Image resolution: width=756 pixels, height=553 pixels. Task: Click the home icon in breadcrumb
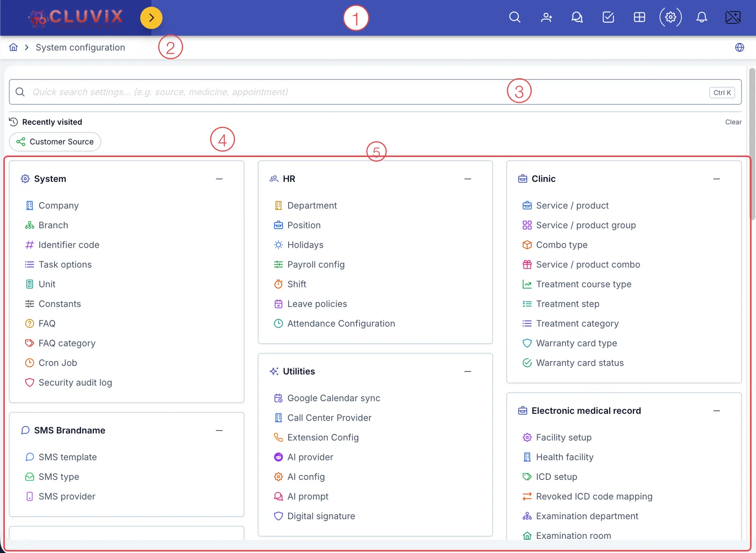13,47
